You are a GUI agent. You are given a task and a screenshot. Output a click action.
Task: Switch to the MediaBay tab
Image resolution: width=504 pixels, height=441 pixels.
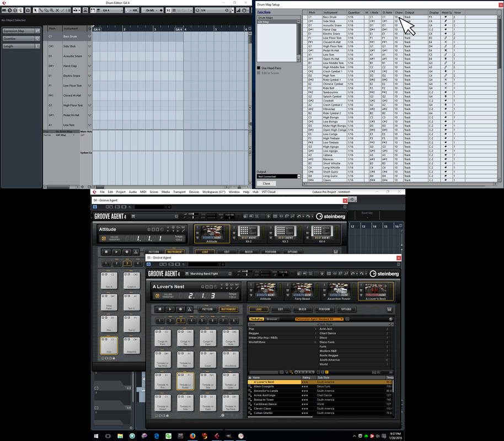pos(256,319)
